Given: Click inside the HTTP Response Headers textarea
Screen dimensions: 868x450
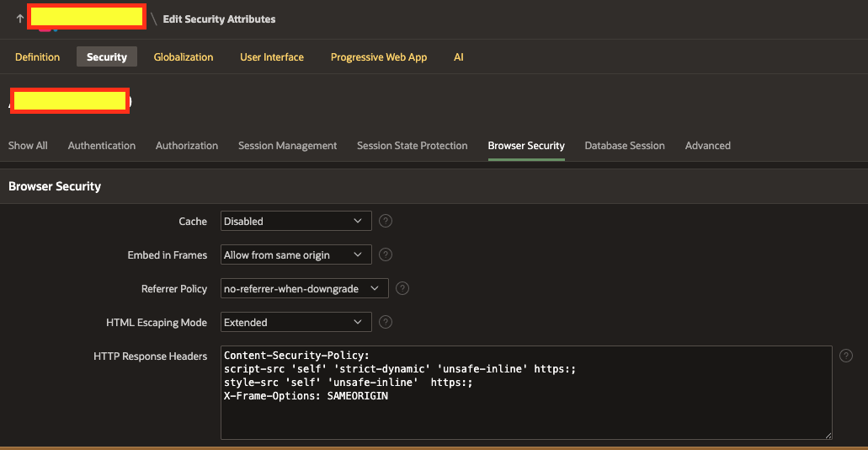Looking at the screenshot, I should coord(526,393).
